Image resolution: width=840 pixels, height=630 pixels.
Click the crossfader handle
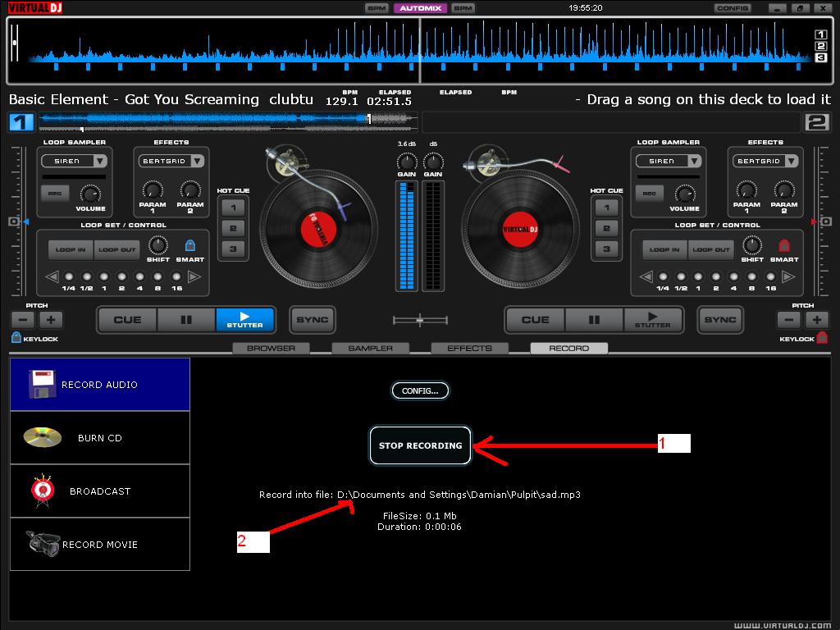coord(420,321)
